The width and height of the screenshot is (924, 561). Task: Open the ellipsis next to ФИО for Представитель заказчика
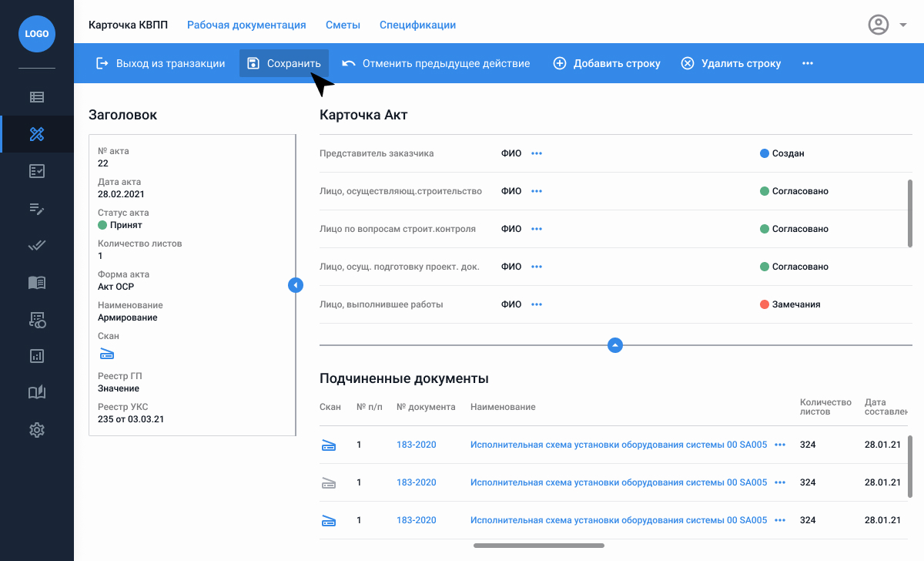(537, 153)
